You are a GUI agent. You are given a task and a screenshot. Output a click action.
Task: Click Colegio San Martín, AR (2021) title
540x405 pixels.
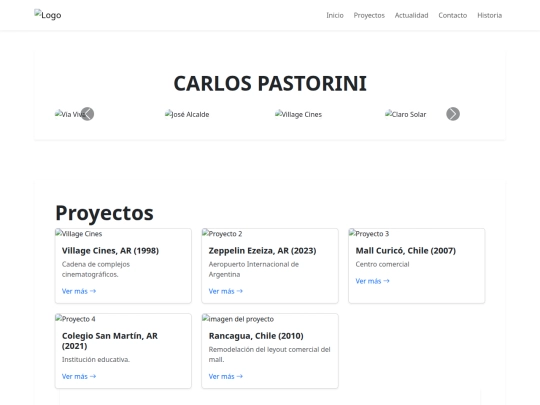110,341
